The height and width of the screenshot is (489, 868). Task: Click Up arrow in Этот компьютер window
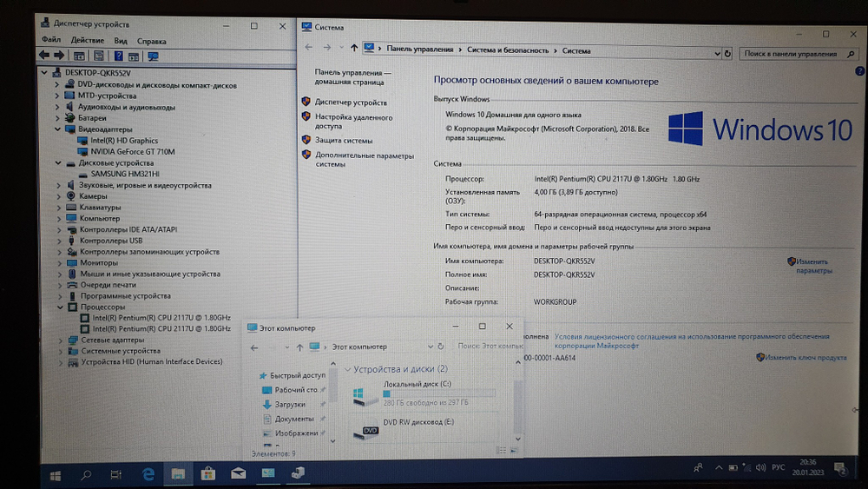coord(299,347)
